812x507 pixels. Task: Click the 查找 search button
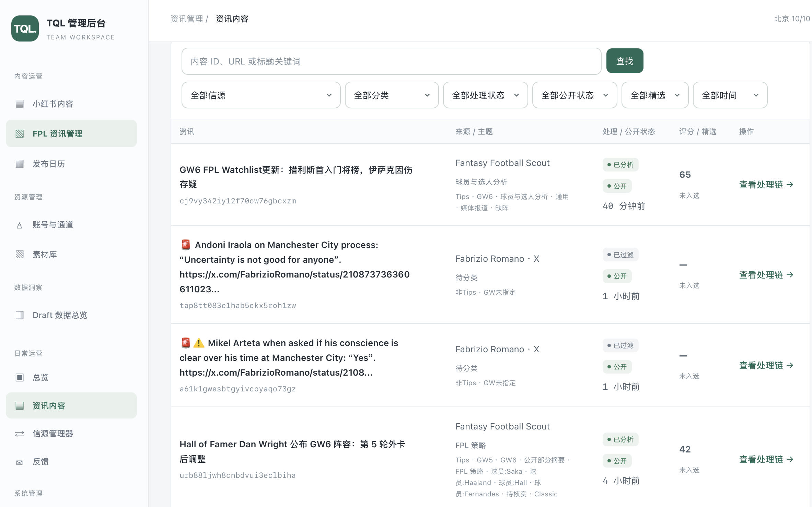tap(625, 61)
